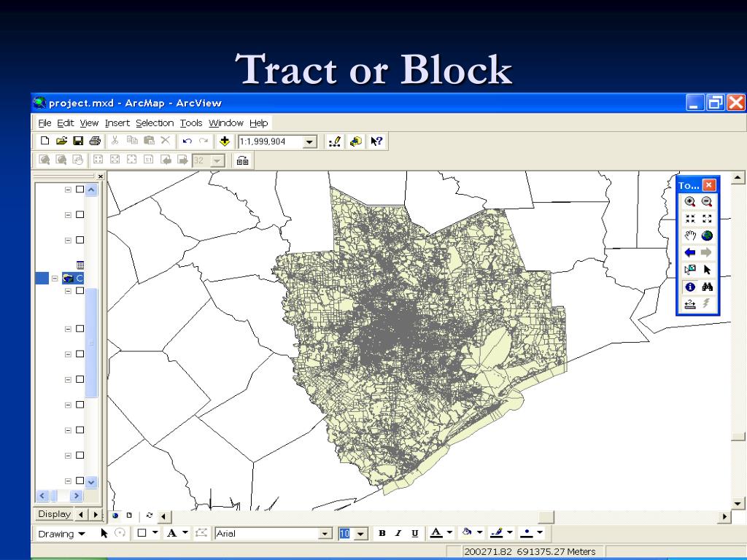The height and width of the screenshot is (560, 747).
Task: Open the View menu
Action: [89, 122]
